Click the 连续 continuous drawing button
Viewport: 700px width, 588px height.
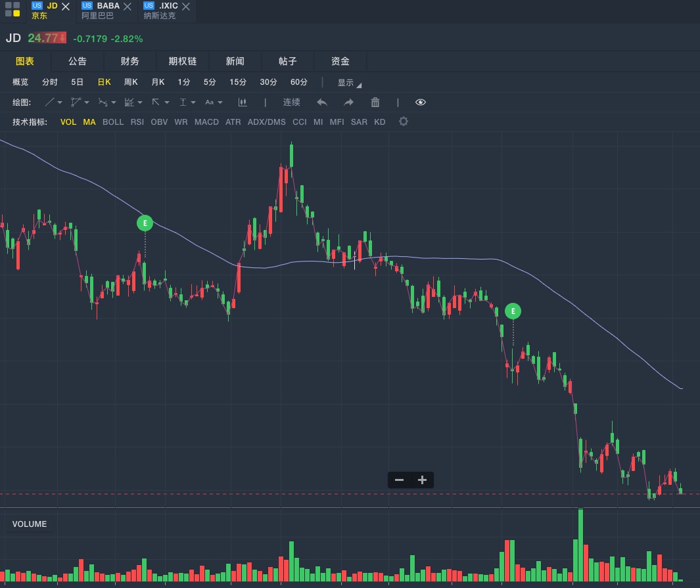292,102
